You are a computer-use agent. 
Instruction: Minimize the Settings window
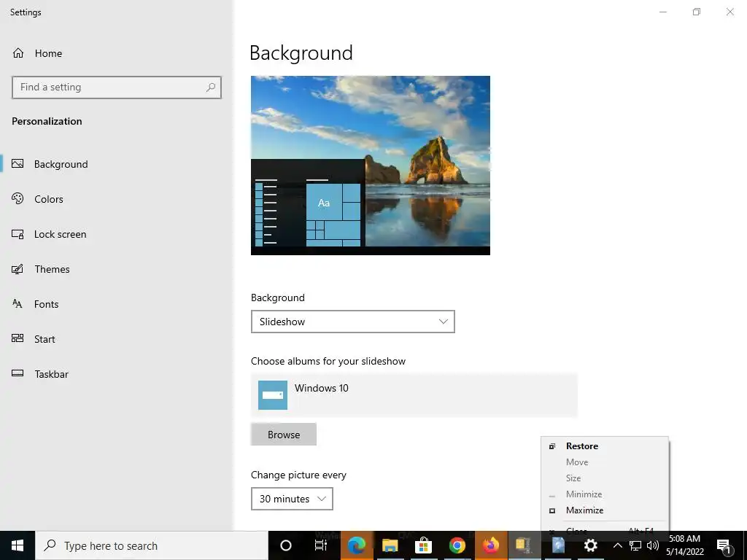tap(662, 12)
